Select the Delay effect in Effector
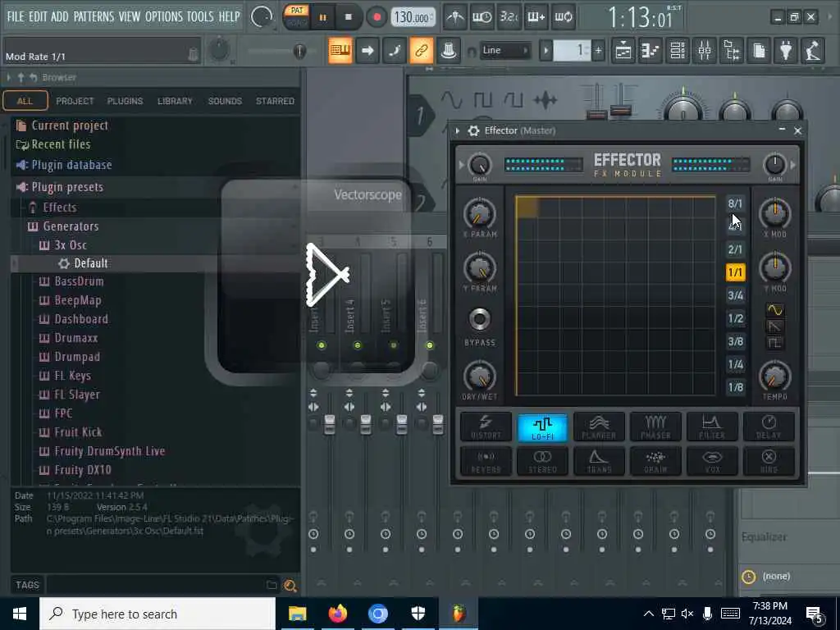This screenshot has width=840, height=630. 769,427
